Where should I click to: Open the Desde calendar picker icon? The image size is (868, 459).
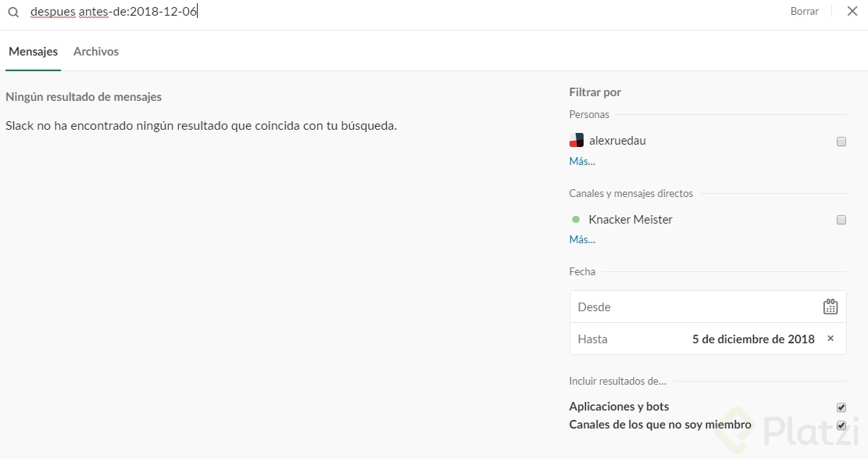click(x=830, y=307)
